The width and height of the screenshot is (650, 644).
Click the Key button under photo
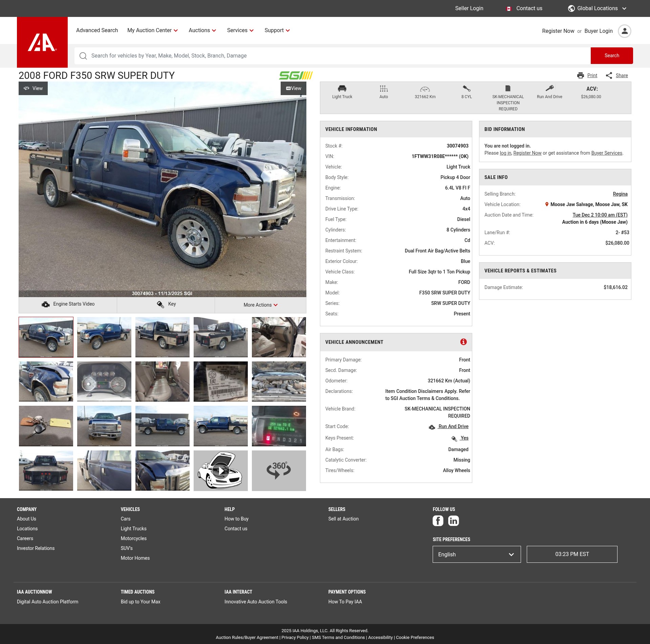(x=166, y=304)
